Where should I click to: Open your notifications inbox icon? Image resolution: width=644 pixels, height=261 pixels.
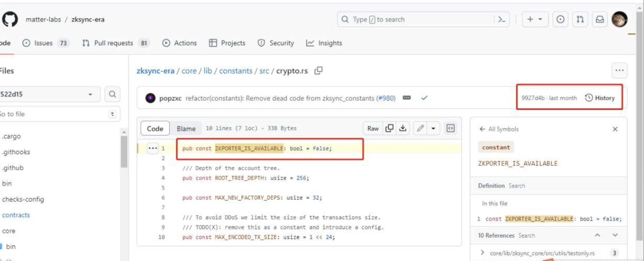(x=600, y=19)
